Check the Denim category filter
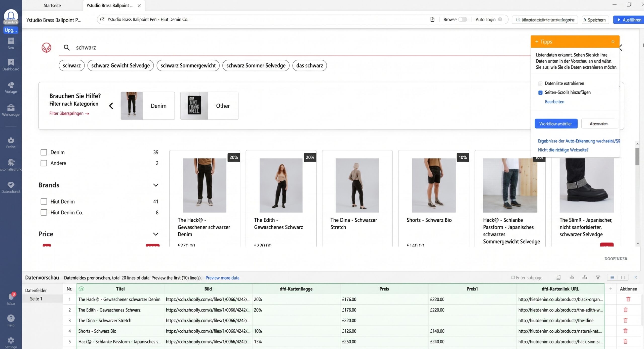The width and height of the screenshot is (644, 349). point(44,152)
